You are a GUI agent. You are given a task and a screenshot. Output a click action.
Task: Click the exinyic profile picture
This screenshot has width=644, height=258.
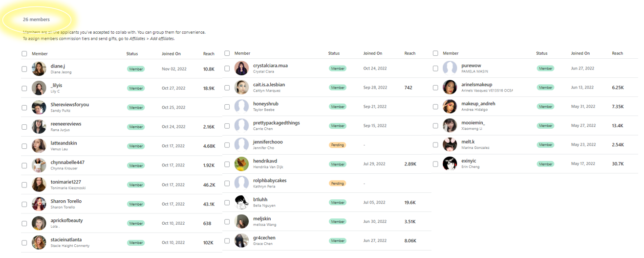(450, 164)
